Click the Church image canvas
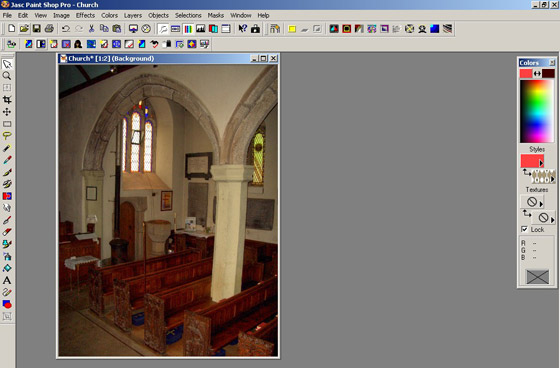560x368 pixels. (x=168, y=210)
